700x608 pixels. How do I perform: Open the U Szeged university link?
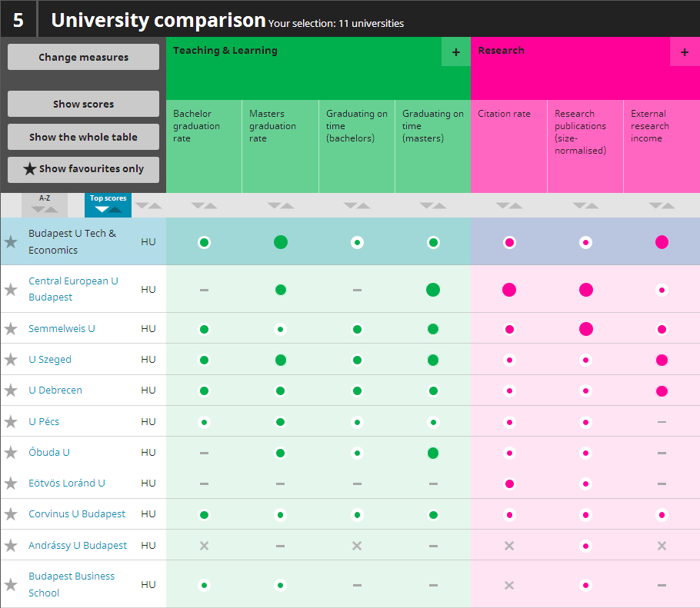pyautogui.click(x=50, y=360)
